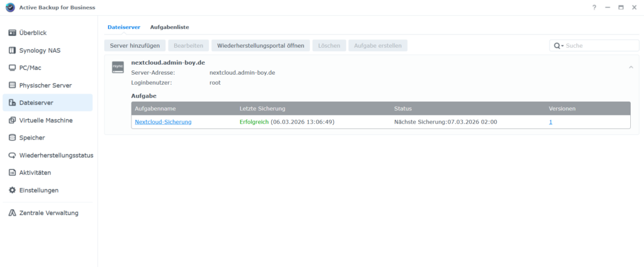Open Speicher storage icon

12,138
